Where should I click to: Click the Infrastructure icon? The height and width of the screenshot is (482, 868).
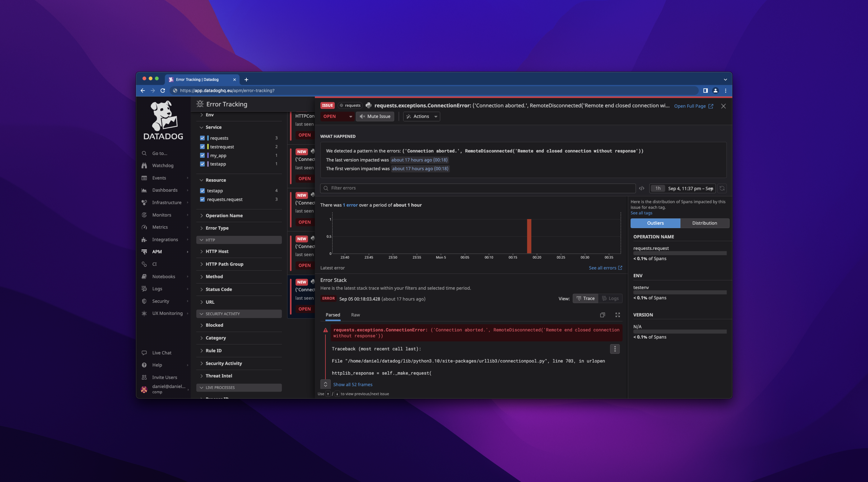coord(144,203)
